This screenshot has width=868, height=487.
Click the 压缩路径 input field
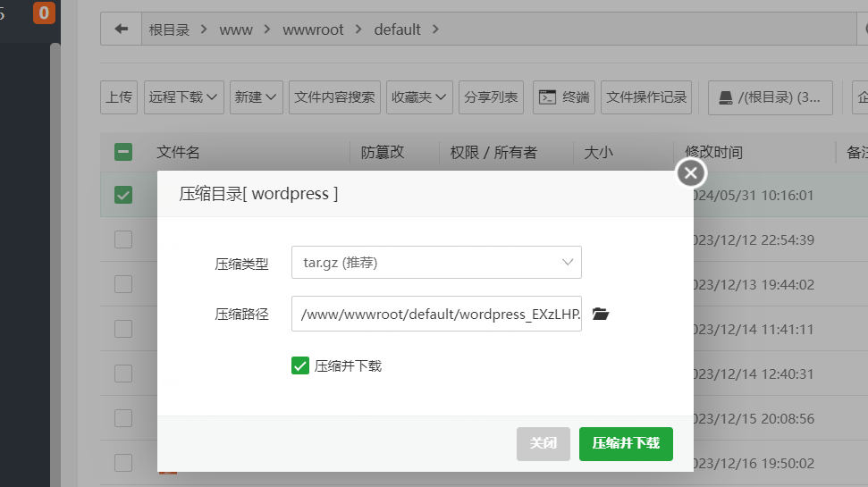436,314
